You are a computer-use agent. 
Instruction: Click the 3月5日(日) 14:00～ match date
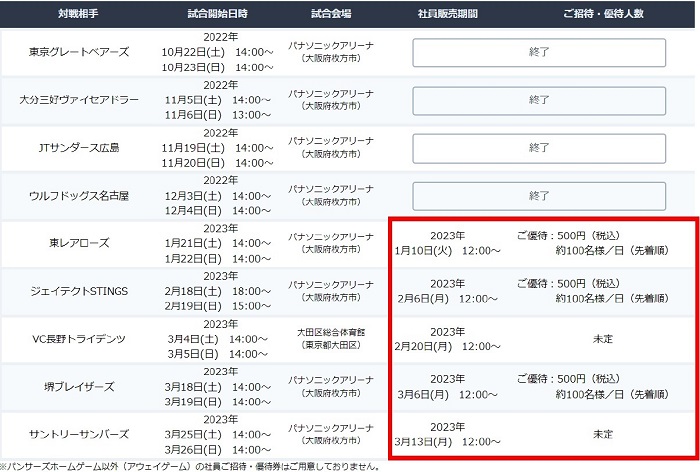(x=217, y=354)
